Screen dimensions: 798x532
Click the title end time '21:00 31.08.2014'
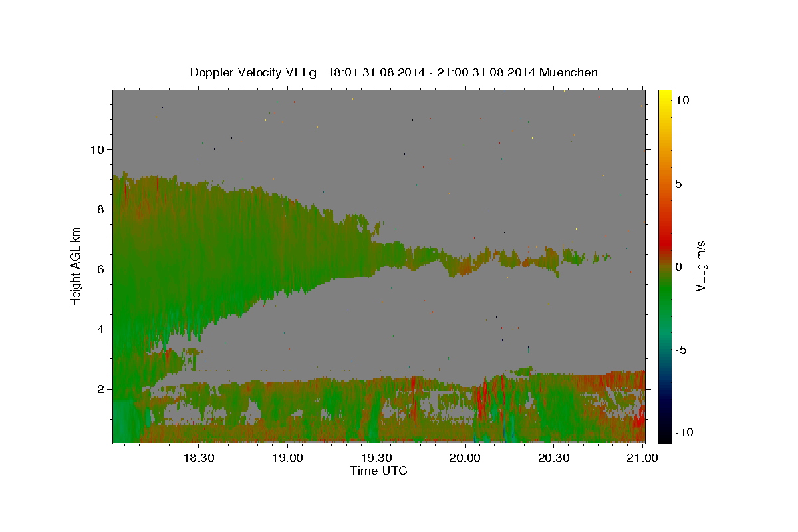pyautogui.click(x=485, y=72)
